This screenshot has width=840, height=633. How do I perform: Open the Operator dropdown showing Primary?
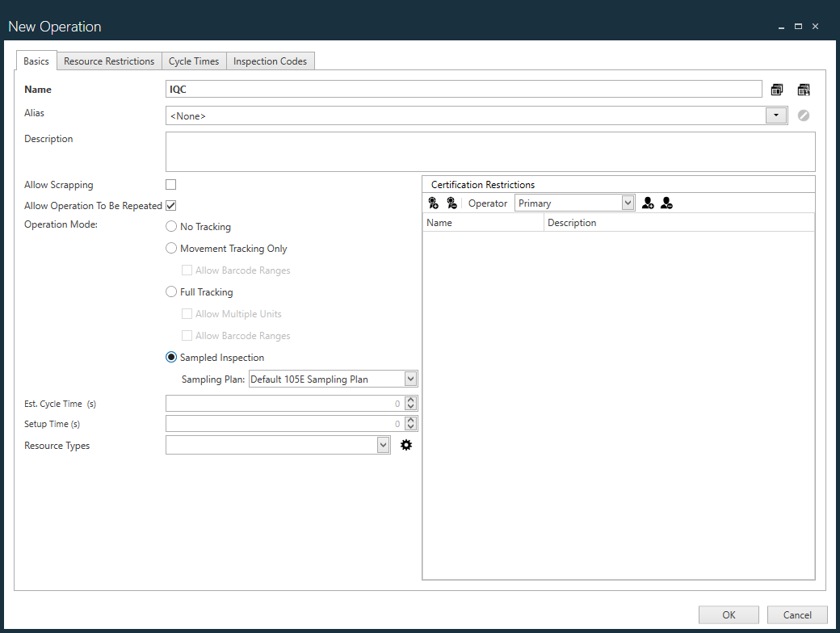click(628, 203)
